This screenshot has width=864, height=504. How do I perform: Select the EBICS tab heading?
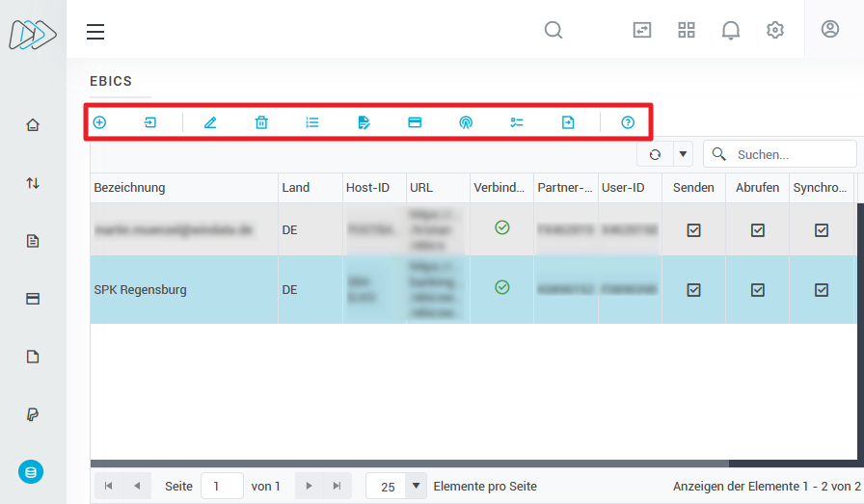[x=111, y=81]
